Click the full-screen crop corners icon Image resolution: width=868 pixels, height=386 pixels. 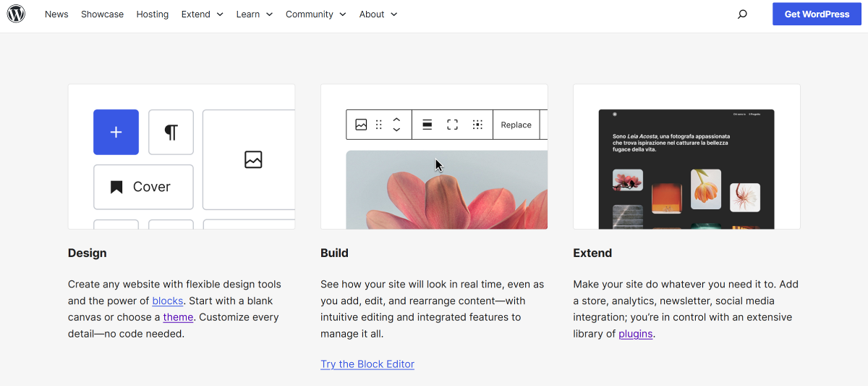452,125
